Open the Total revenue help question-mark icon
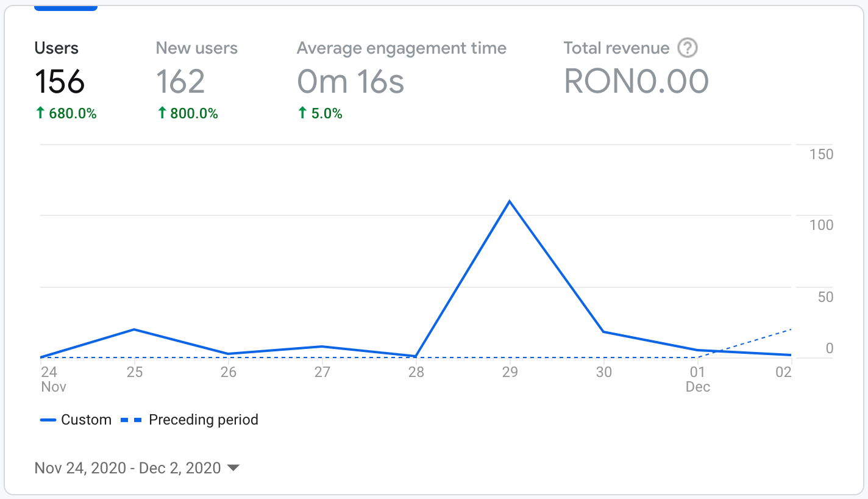 click(688, 48)
